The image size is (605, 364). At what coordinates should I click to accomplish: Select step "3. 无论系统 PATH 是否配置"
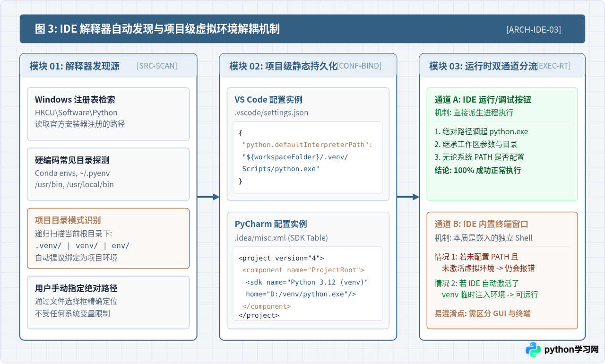479,157
